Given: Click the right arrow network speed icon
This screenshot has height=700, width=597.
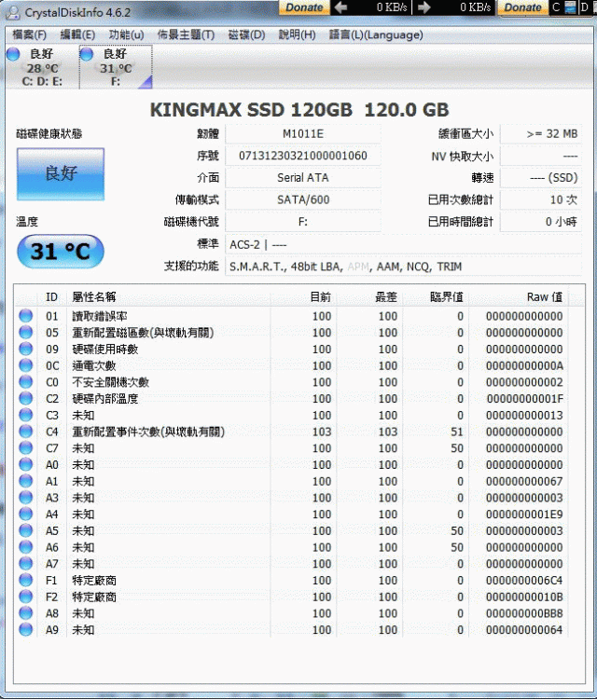Looking at the screenshot, I should pyautogui.click(x=423, y=7).
